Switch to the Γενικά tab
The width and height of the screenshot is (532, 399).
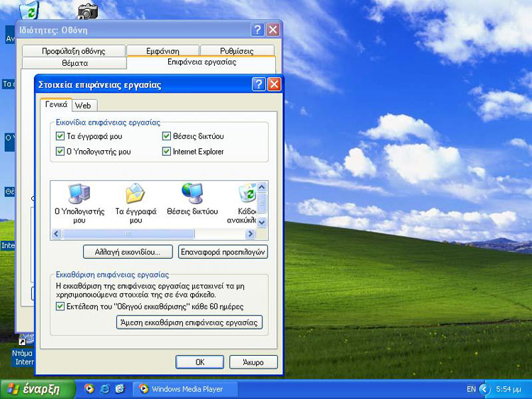tap(56, 104)
